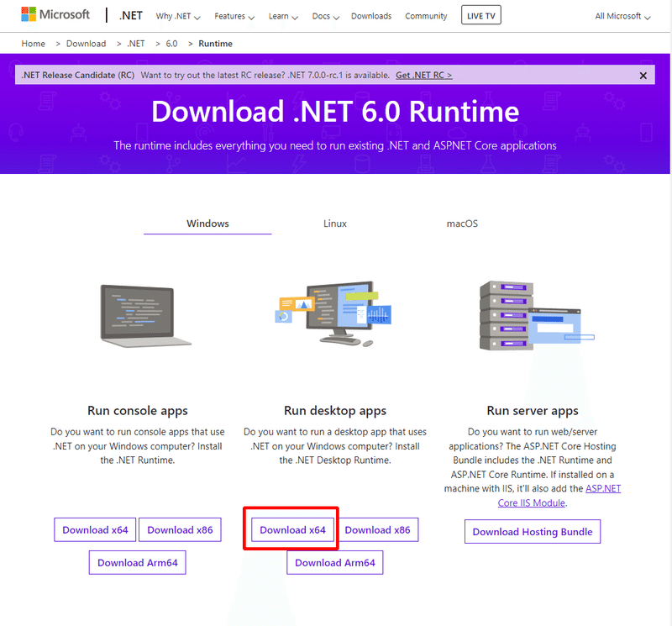Image resolution: width=672 pixels, height=626 pixels.
Task: Expand the Features dropdown menu
Action: [x=234, y=16]
